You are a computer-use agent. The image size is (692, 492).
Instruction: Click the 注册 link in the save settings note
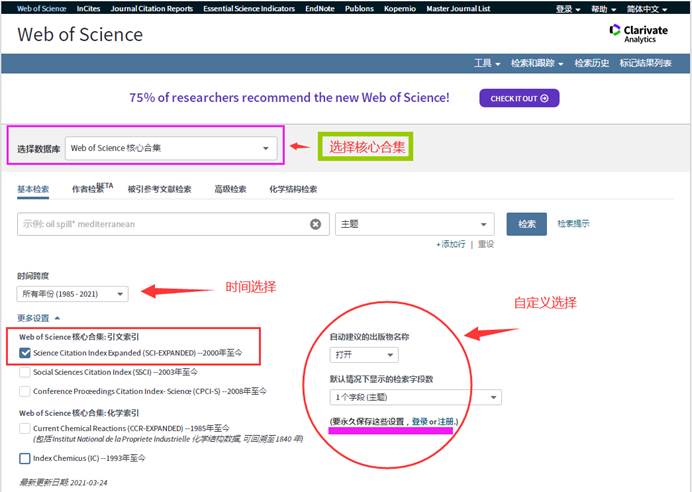[x=445, y=422]
